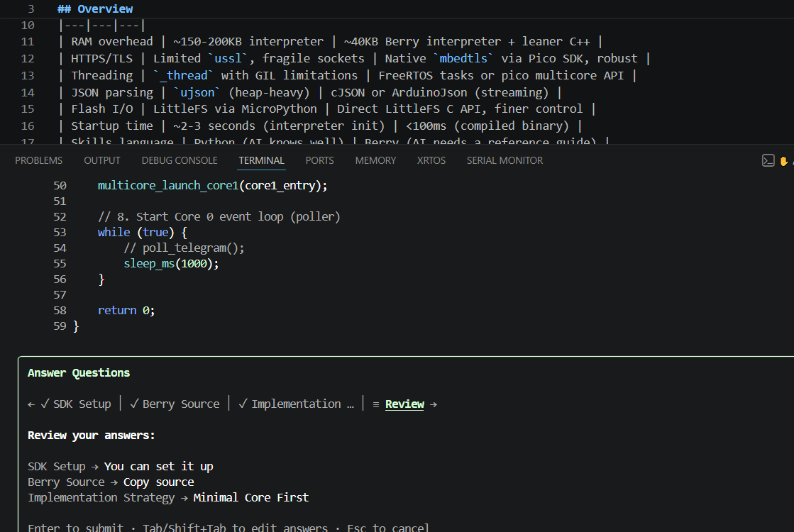Click the yellow hand icon in panel toolbar
The height and width of the screenshot is (532, 794).
(784, 161)
